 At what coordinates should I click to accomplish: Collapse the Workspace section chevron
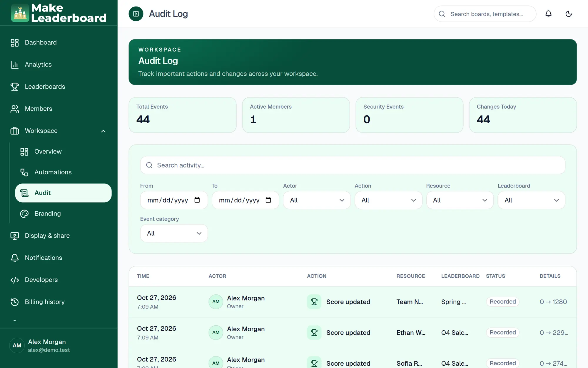(x=103, y=131)
